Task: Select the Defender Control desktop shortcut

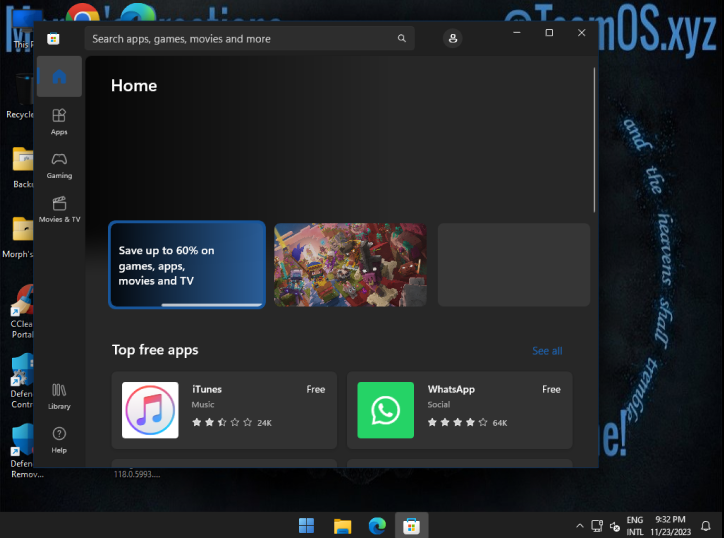Action: (x=21, y=381)
